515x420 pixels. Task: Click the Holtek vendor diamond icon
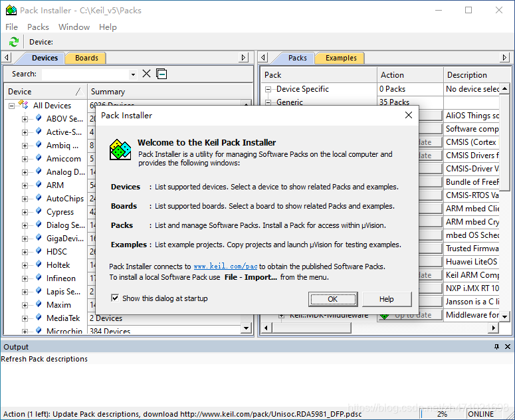(x=39, y=264)
